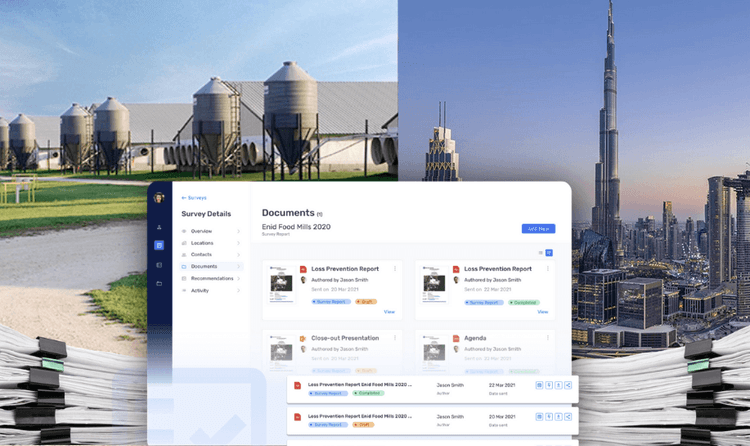This screenshot has width=750, height=446.
Task: Click the red file icon on the Agenda card
Action: pos(456,338)
